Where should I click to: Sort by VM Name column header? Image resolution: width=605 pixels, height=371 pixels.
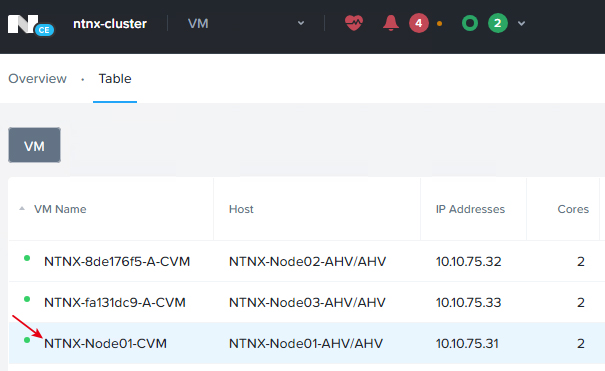60,209
